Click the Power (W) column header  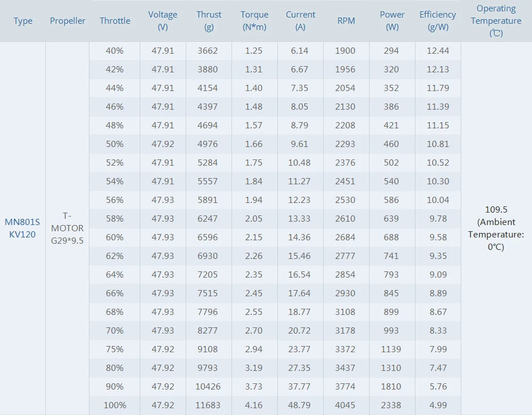coord(392,21)
